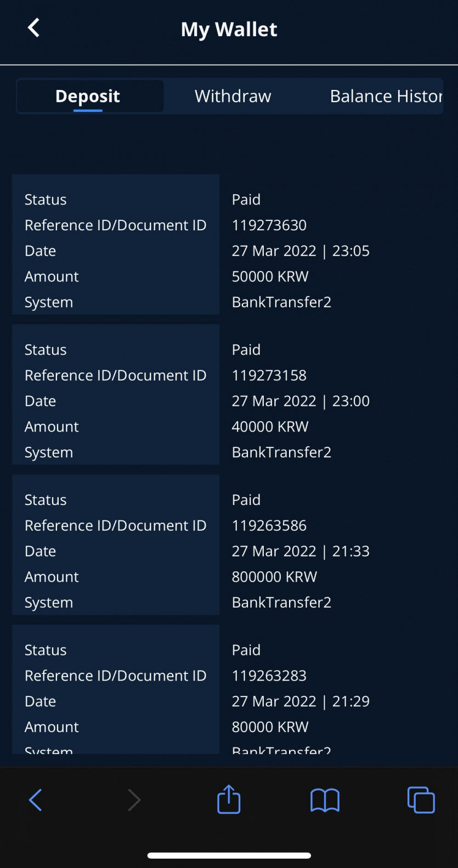Tap the date 27 Mar 2022 | 21:29
Image resolution: width=458 pixels, height=868 pixels.
point(301,701)
